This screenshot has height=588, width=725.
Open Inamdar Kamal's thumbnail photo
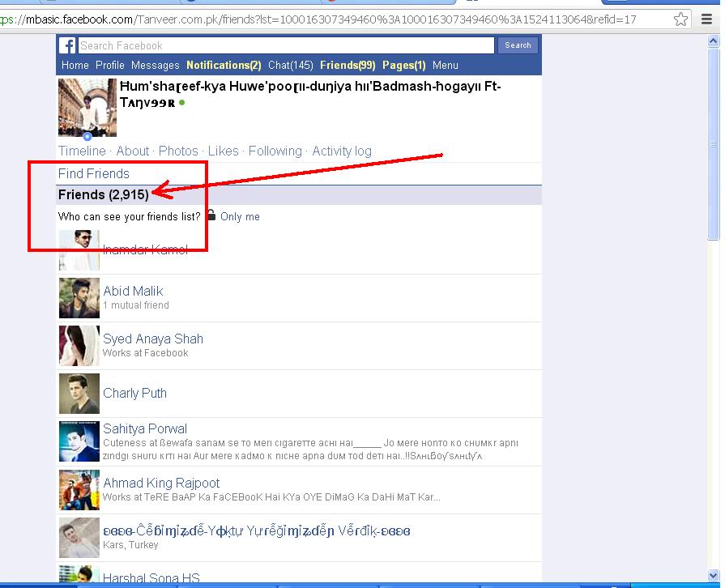(79, 250)
